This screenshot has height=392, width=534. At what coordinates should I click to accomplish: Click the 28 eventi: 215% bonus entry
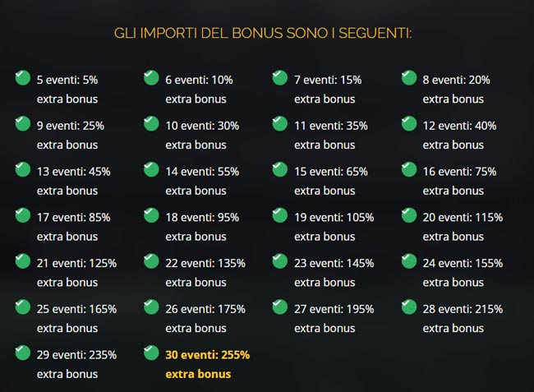463,318
